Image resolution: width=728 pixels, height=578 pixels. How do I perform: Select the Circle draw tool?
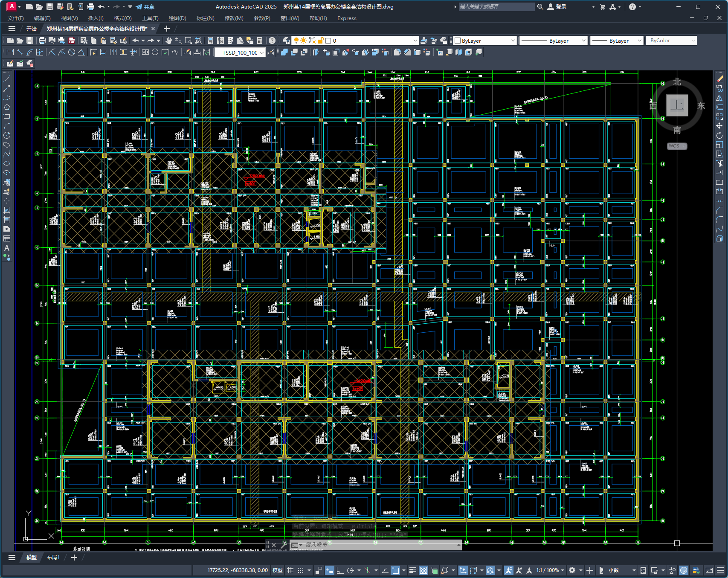[7, 135]
